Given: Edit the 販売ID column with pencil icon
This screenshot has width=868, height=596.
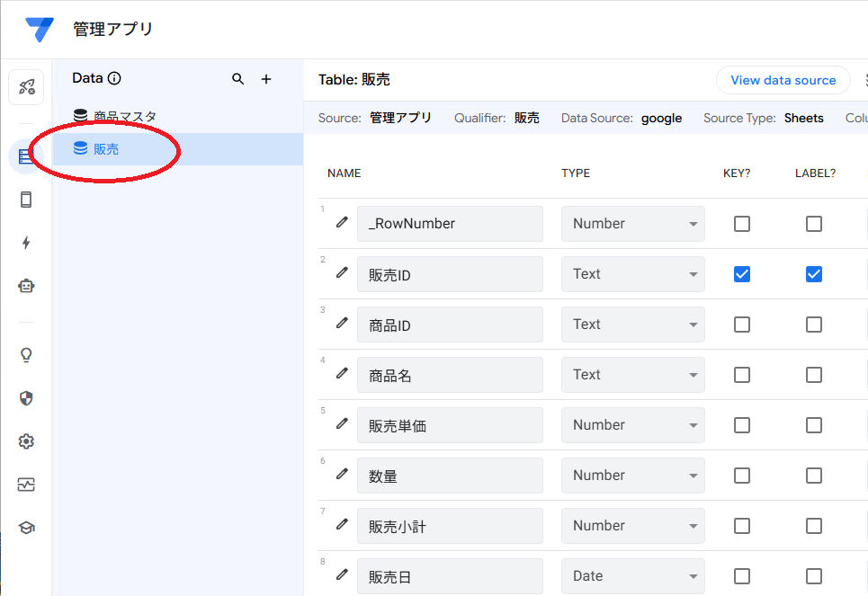Looking at the screenshot, I should point(342,273).
